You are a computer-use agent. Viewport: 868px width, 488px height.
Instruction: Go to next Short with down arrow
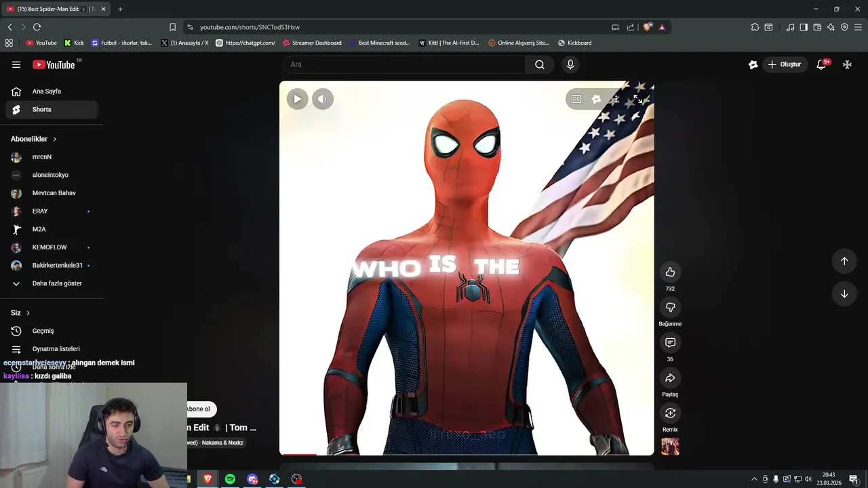tap(844, 293)
